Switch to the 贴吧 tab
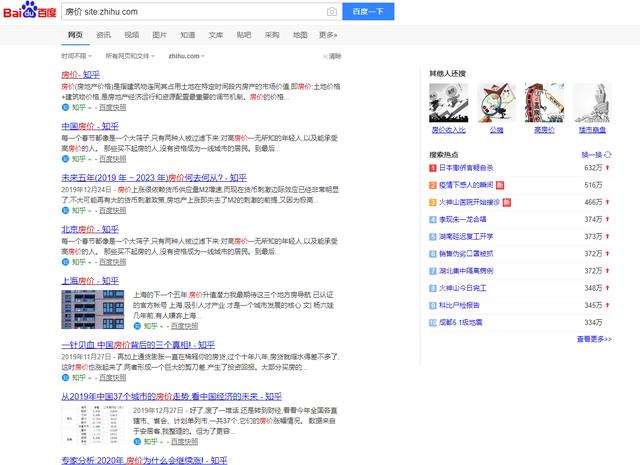640x465 pixels. click(x=244, y=35)
